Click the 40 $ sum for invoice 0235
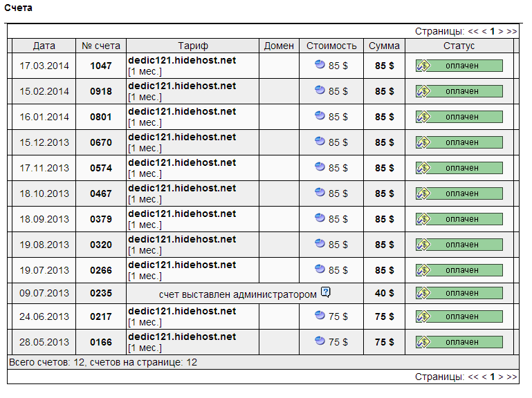This screenshot has width=532, height=398. 385,293
